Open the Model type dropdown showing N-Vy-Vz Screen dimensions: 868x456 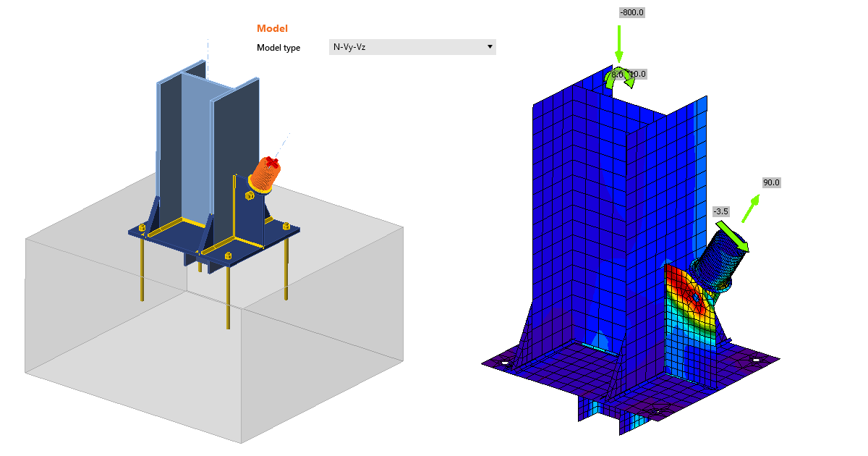412,47
